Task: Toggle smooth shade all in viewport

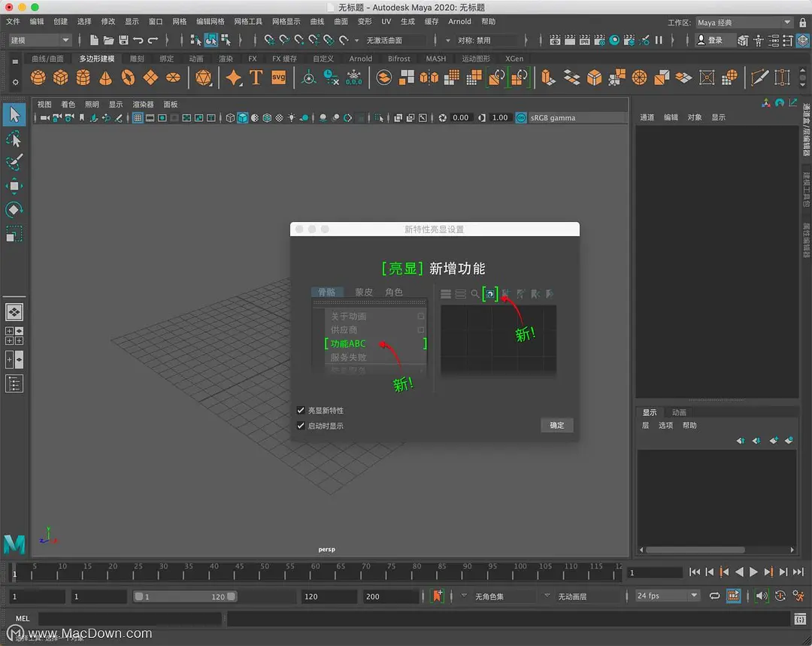Action: point(242,118)
